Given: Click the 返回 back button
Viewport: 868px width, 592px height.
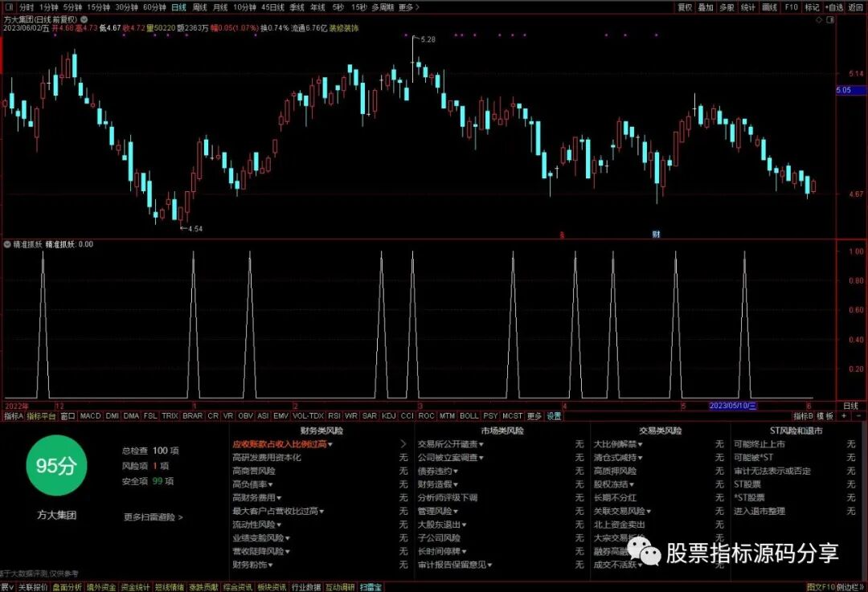Looking at the screenshot, I should (856, 7).
